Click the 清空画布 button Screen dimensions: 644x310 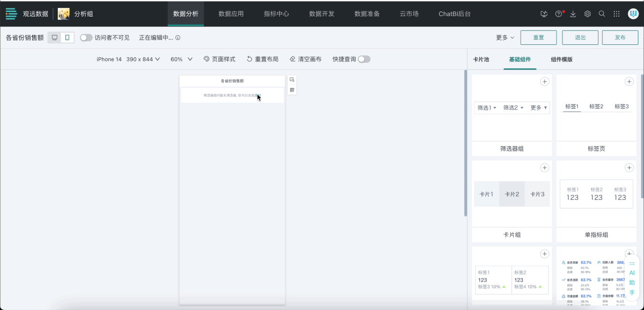pos(305,59)
